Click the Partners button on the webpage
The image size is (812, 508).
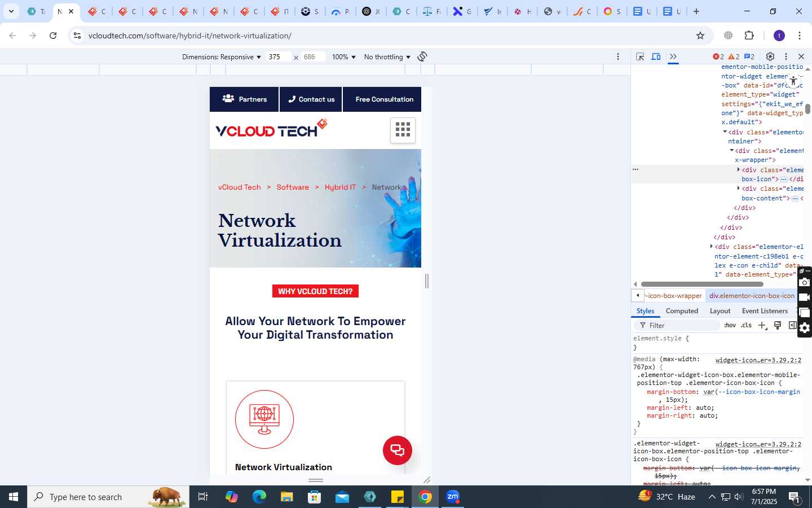point(244,99)
